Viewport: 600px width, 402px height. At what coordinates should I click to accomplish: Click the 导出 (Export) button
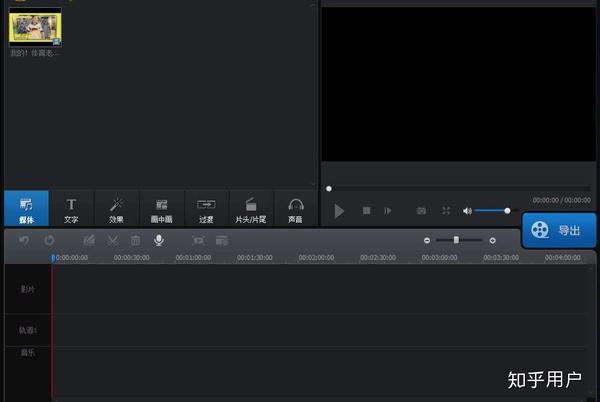(559, 230)
